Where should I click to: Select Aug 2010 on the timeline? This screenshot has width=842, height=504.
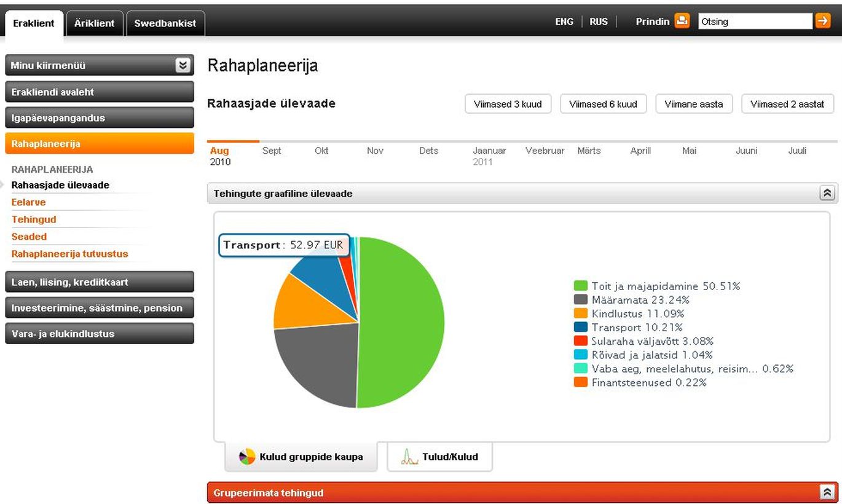(x=220, y=156)
